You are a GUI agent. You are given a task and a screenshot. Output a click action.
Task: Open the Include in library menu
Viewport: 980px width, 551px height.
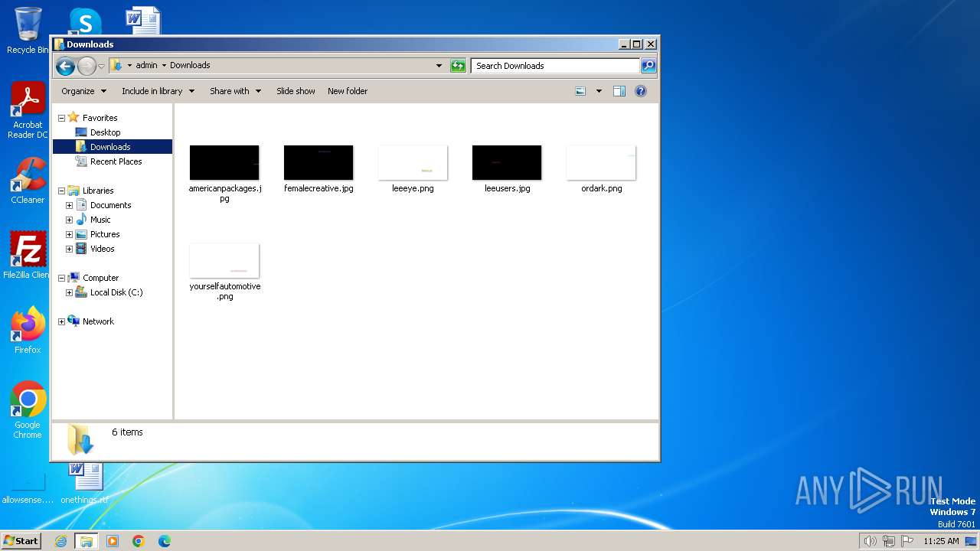[x=158, y=91]
